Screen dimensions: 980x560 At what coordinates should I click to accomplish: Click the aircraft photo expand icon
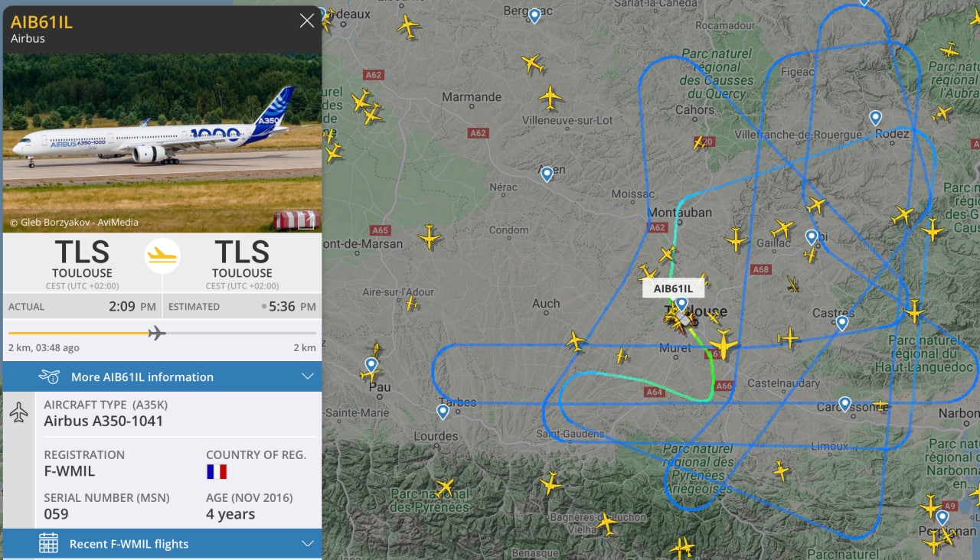coord(306,222)
